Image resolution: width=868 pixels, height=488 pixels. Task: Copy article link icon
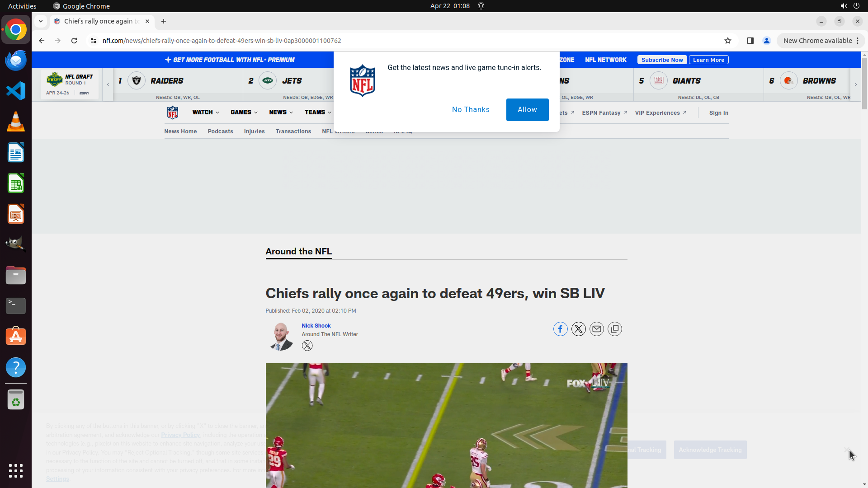pos(614,329)
